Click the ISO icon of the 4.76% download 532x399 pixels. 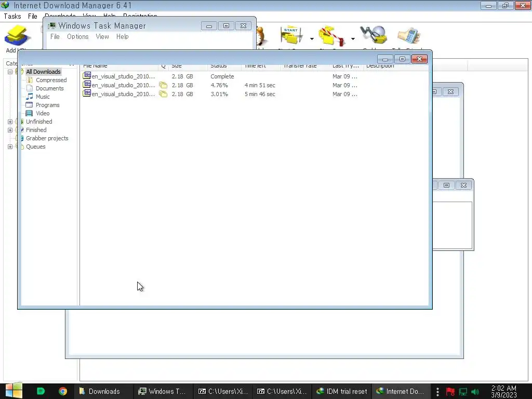coord(87,85)
